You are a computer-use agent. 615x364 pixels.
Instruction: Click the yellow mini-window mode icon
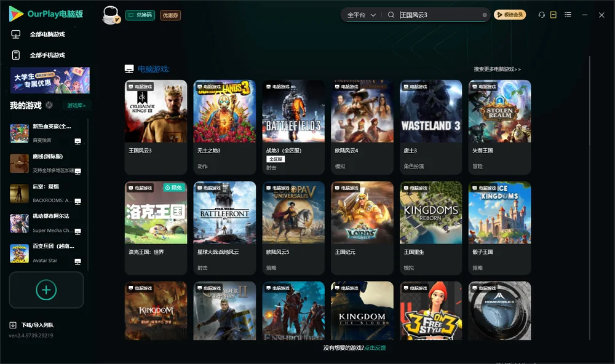[x=553, y=15]
